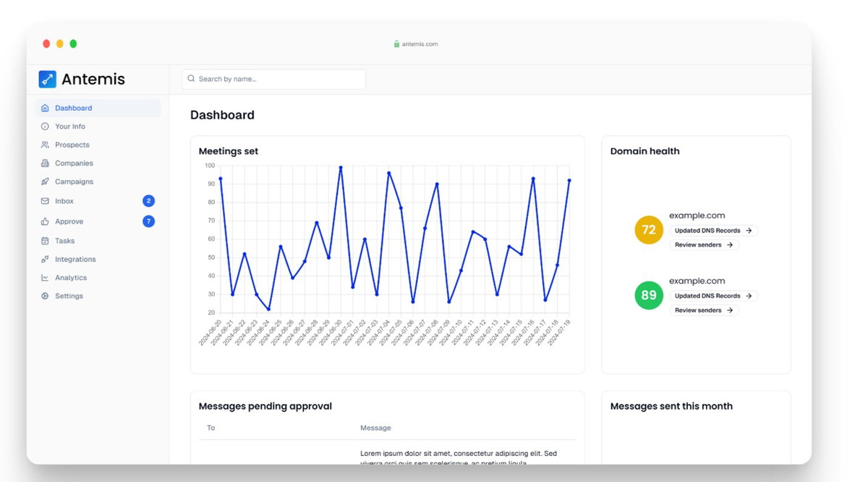Click the Settings gear icon
Image resolution: width=868 pixels, height=482 pixels.
(x=45, y=296)
